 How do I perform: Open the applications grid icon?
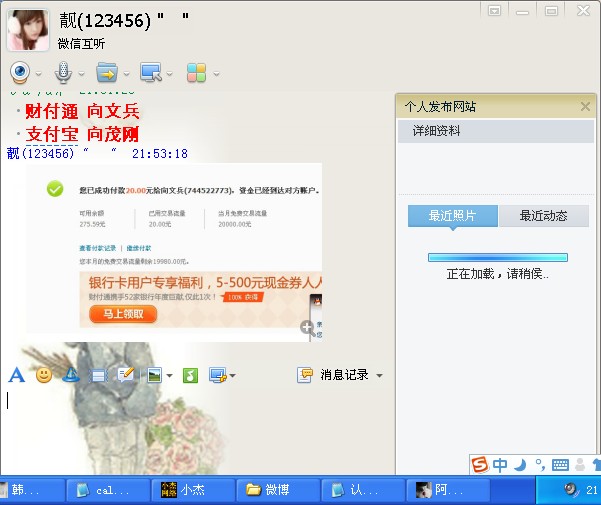point(197,73)
